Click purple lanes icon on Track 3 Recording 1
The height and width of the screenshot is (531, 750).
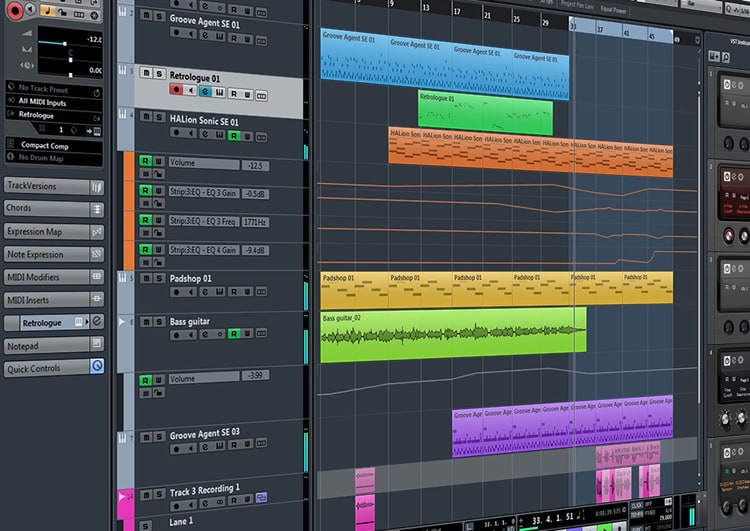pos(261,498)
